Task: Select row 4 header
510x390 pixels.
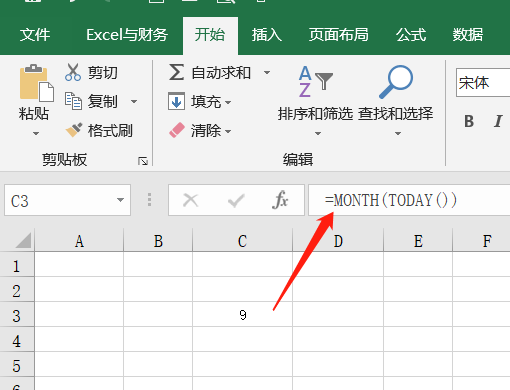Action: [17, 340]
